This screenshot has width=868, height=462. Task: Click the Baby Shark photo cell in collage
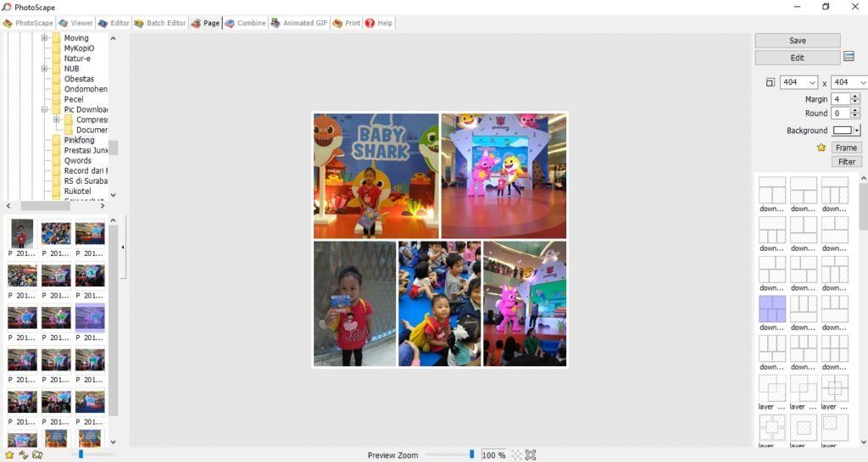(376, 176)
